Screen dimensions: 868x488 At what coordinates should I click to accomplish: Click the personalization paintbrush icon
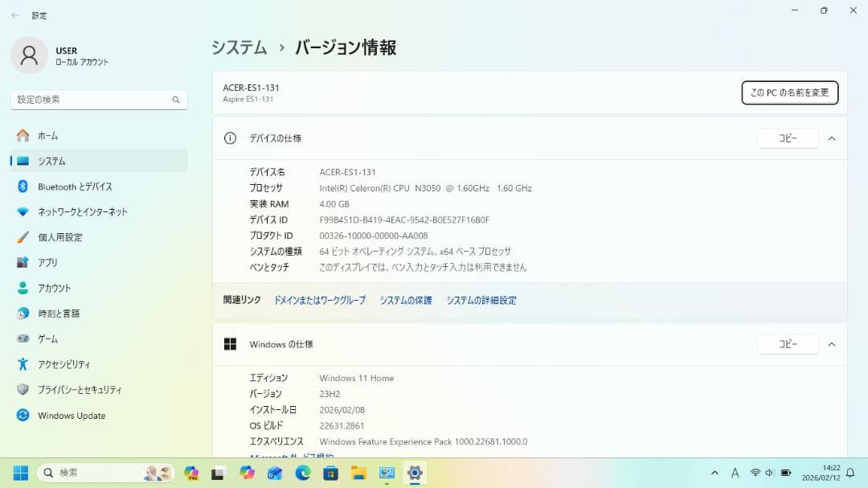(x=23, y=237)
